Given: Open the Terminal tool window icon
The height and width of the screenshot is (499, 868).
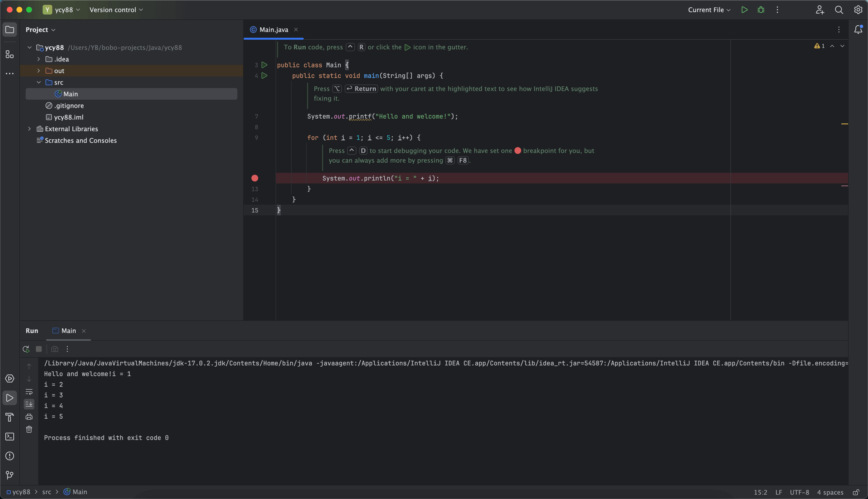Looking at the screenshot, I should [x=10, y=436].
